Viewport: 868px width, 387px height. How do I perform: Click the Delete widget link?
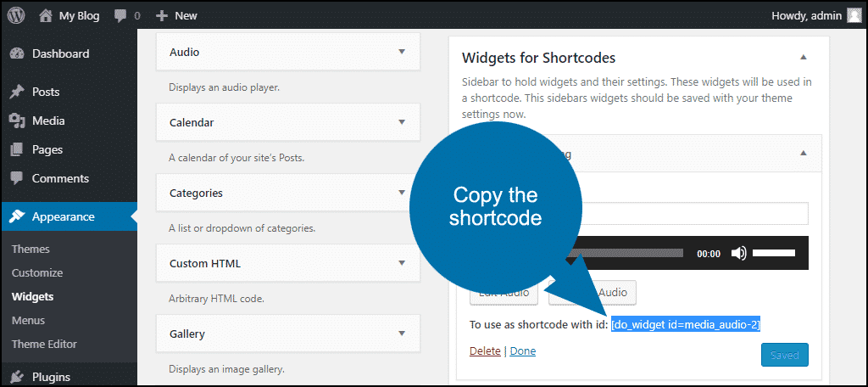[x=485, y=351]
